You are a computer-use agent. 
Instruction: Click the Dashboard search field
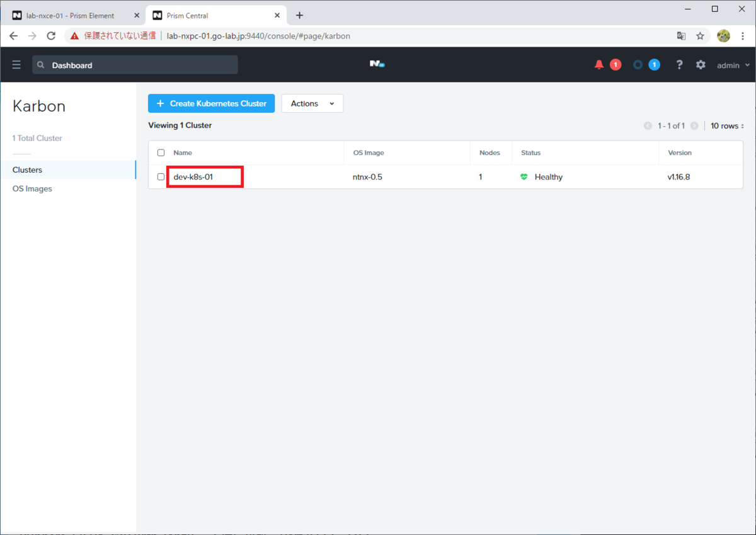(135, 65)
